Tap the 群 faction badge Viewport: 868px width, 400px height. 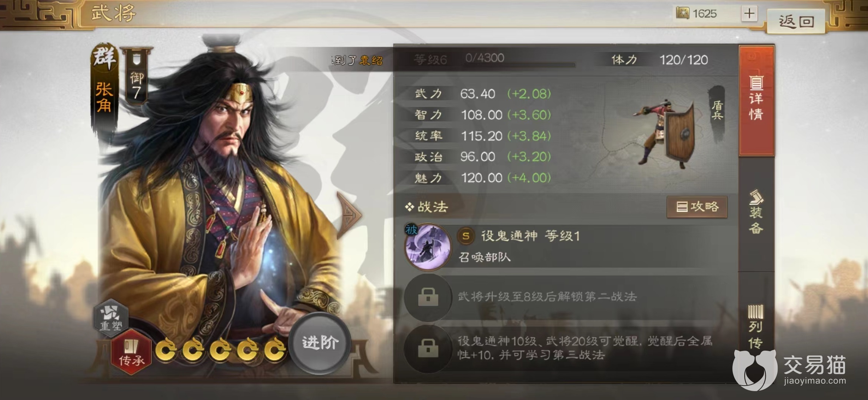coord(105,58)
